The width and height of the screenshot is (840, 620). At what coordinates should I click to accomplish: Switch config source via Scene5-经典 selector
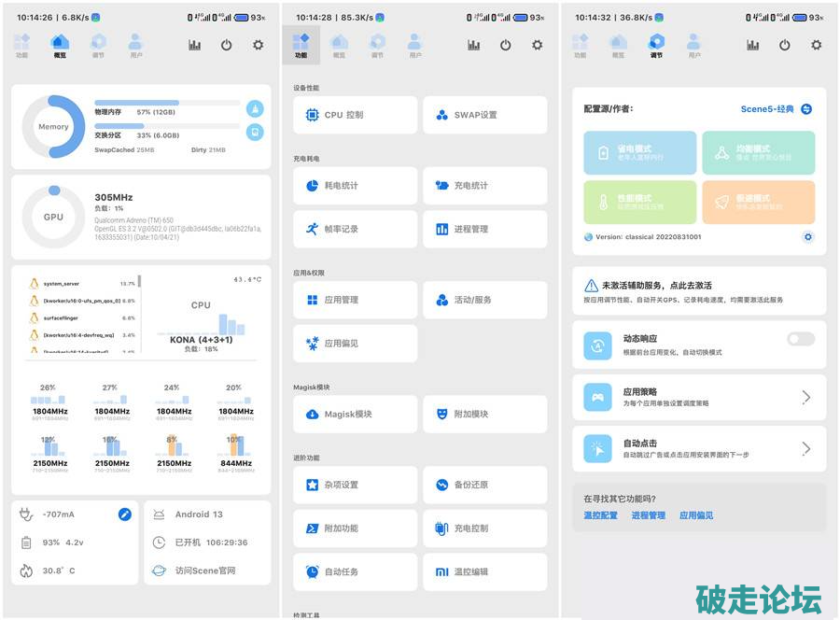(777, 109)
